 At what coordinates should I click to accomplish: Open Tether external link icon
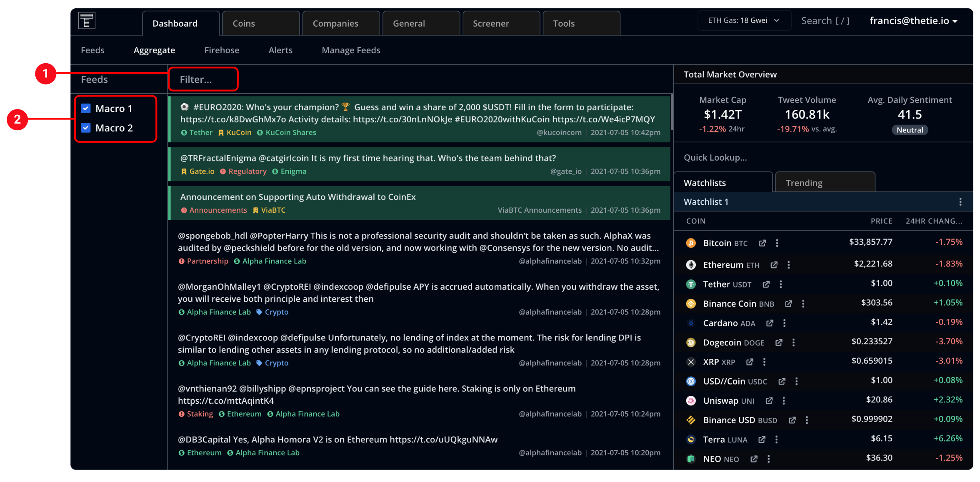[x=766, y=284]
